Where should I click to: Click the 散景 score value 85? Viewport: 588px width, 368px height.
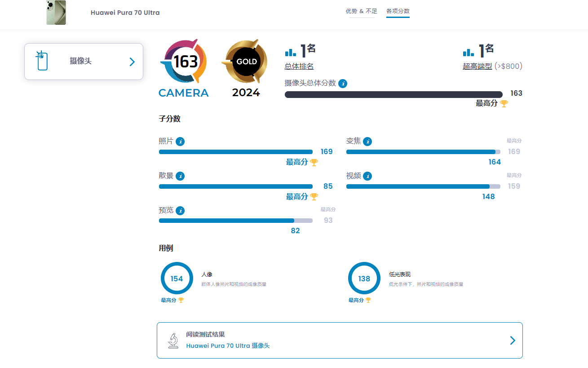click(x=328, y=186)
